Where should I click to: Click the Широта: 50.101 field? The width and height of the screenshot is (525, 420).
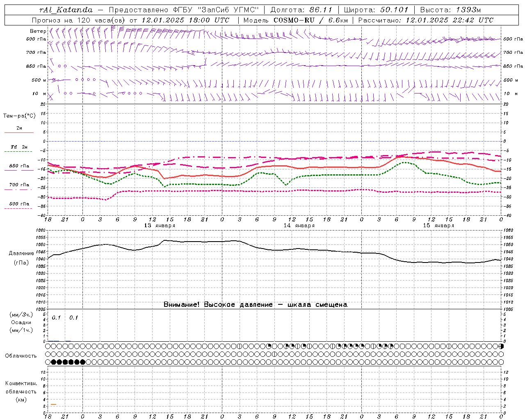[x=376, y=10]
